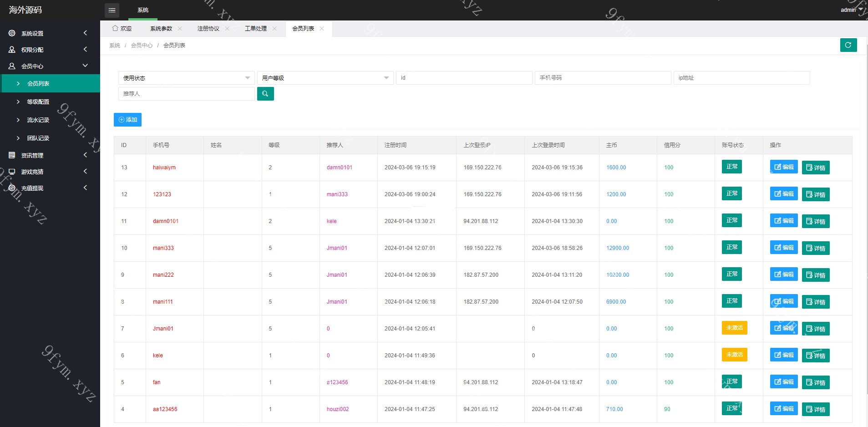Close the 工单处理 tab
The image size is (868, 427).
(274, 28)
